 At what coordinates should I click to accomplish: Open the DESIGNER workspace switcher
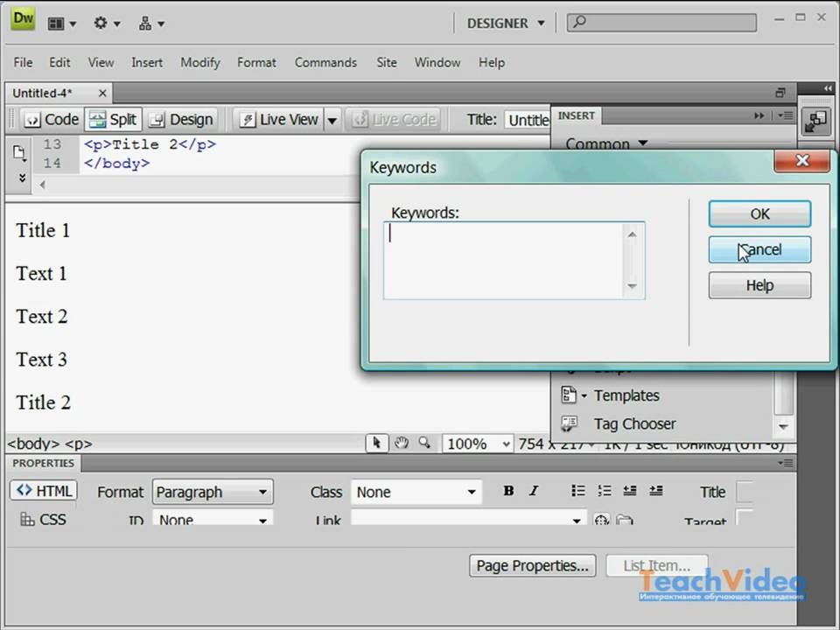(505, 24)
